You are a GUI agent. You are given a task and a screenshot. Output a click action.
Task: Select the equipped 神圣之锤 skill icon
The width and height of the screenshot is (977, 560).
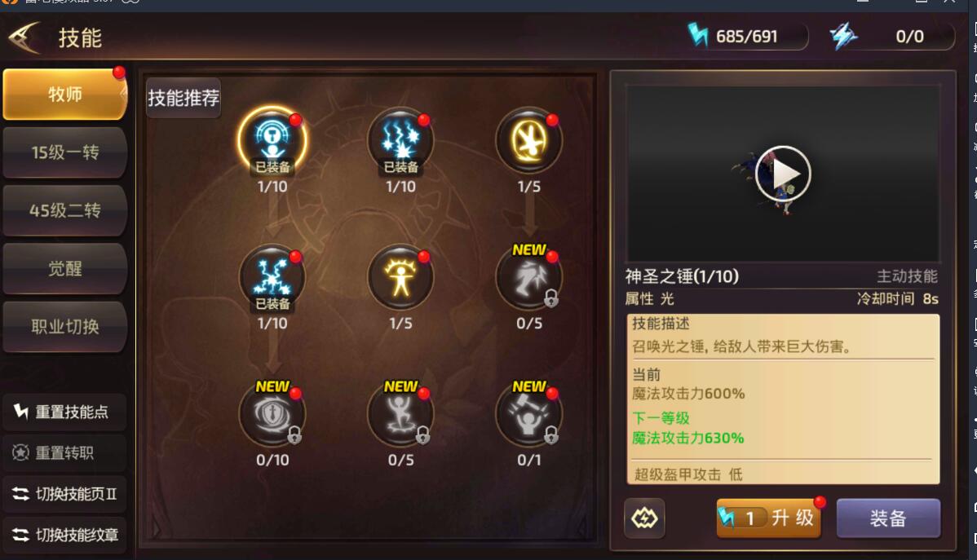coord(272,140)
